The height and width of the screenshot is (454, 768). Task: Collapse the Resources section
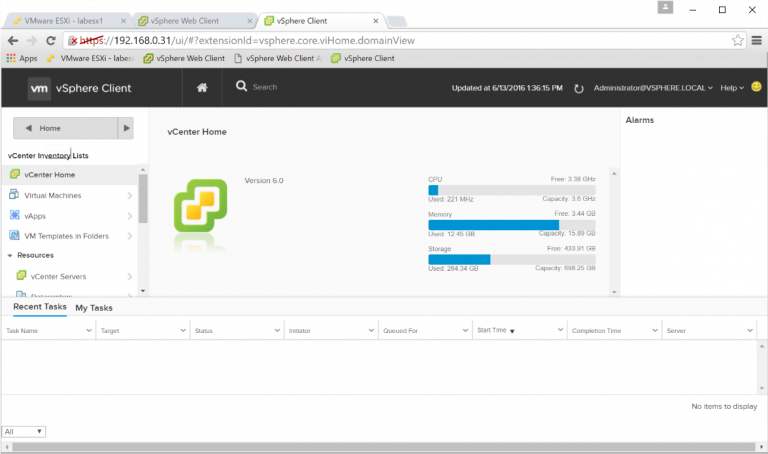pos(10,256)
